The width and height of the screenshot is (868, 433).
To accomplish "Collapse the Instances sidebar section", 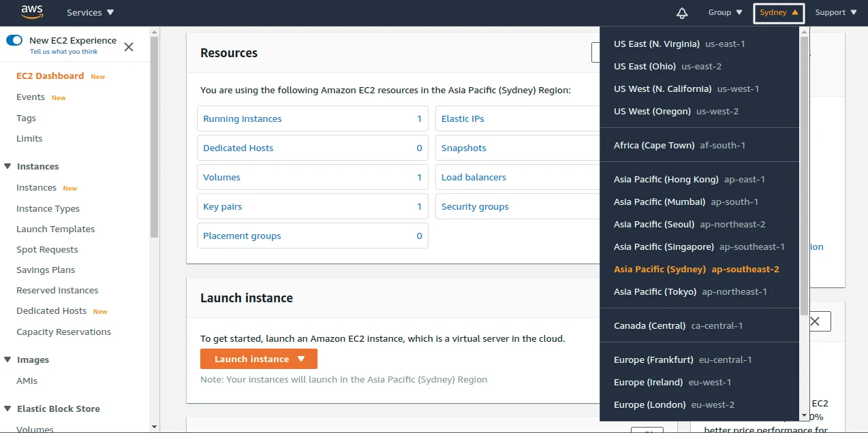I will click(8, 166).
